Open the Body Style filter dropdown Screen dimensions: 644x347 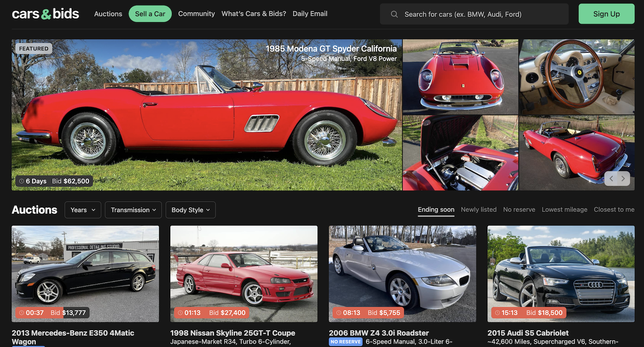pyautogui.click(x=190, y=210)
